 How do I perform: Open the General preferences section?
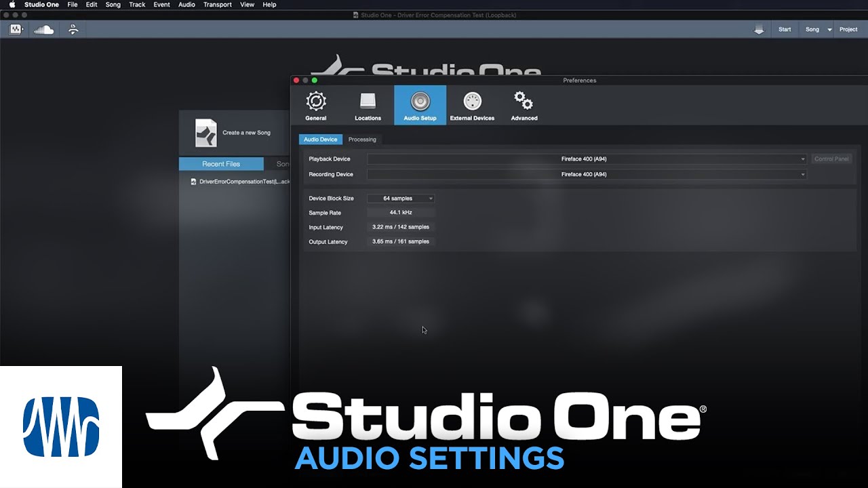click(315, 106)
